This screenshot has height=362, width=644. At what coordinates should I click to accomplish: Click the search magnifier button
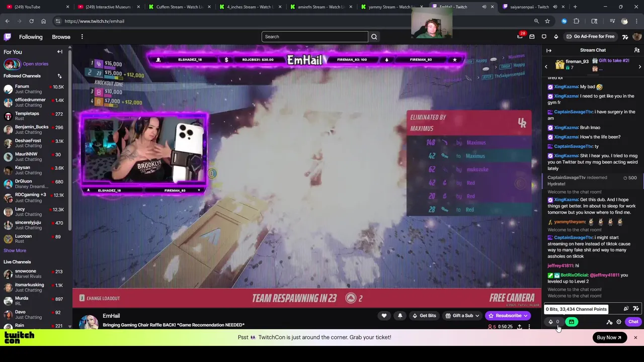tap(374, 37)
